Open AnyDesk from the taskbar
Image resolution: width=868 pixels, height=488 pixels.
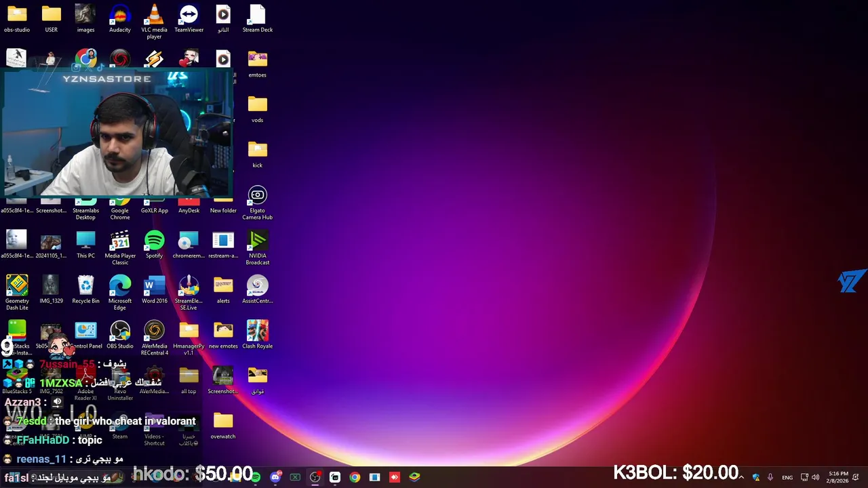395,477
